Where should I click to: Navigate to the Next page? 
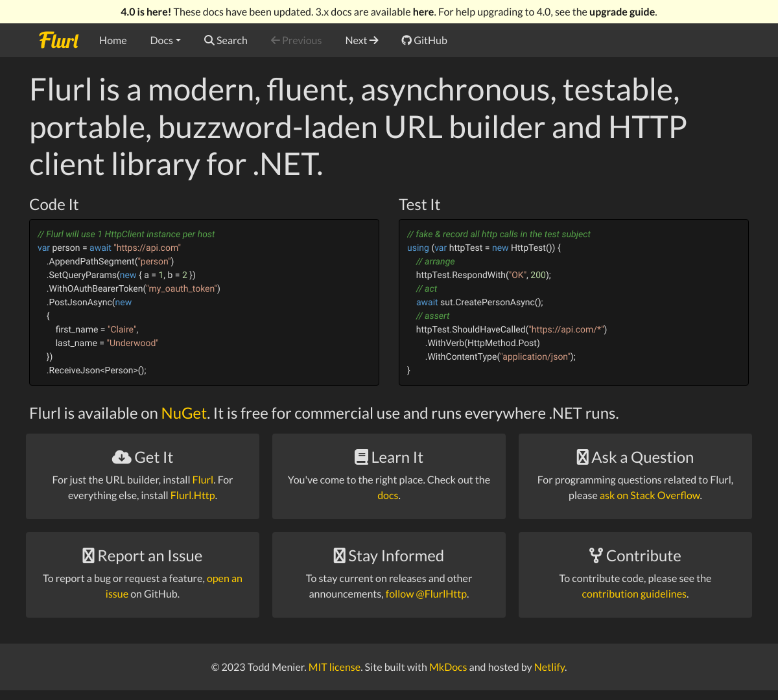click(x=362, y=40)
